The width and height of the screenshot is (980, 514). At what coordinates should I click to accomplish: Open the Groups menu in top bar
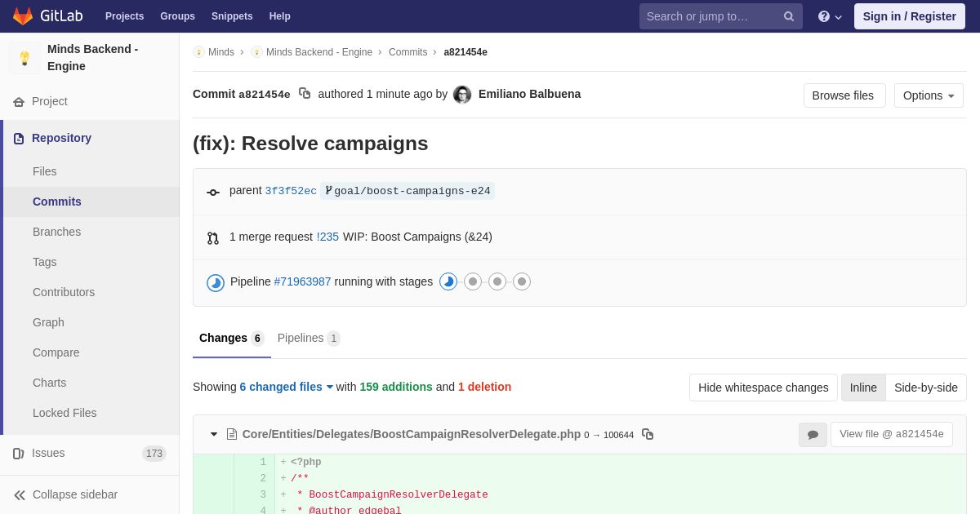(x=177, y=16)
